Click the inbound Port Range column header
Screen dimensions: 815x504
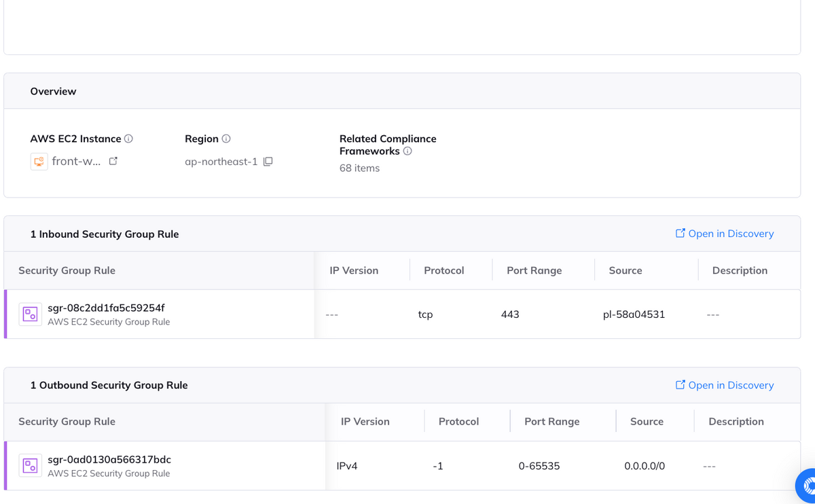pos(534,270)
